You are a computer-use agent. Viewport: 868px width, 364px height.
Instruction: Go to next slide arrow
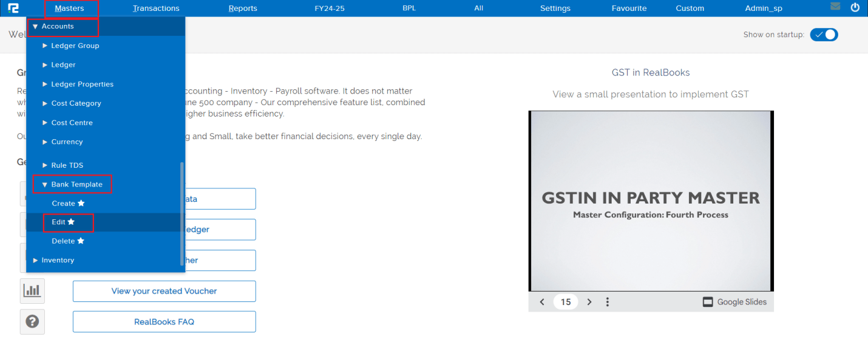pos(589,302)
